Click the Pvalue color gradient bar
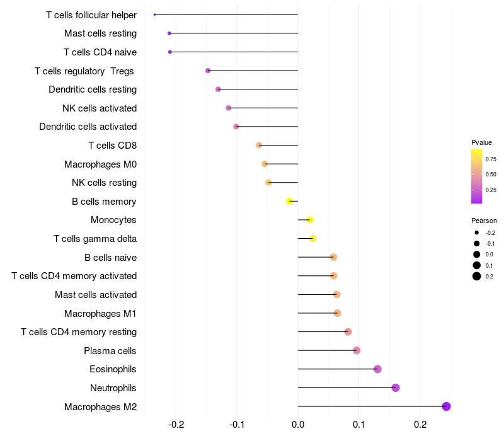 pos(477,176)
